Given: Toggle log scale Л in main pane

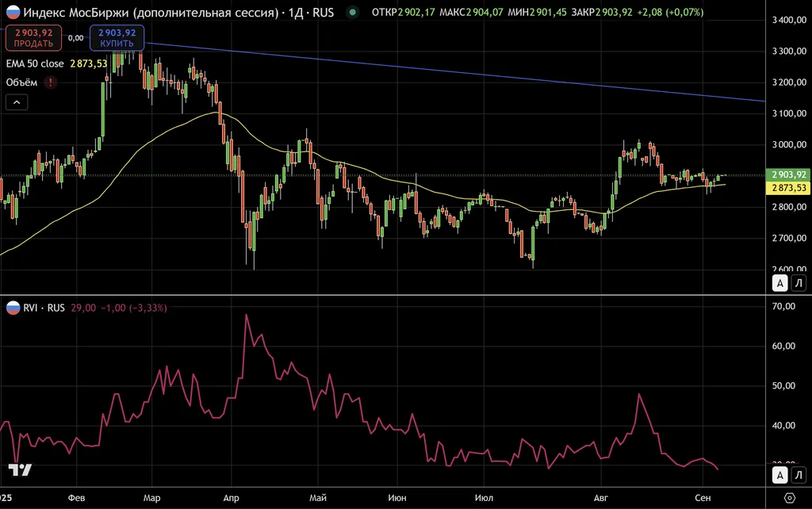Looking at the screenshot, I should (x=799, y=283).
